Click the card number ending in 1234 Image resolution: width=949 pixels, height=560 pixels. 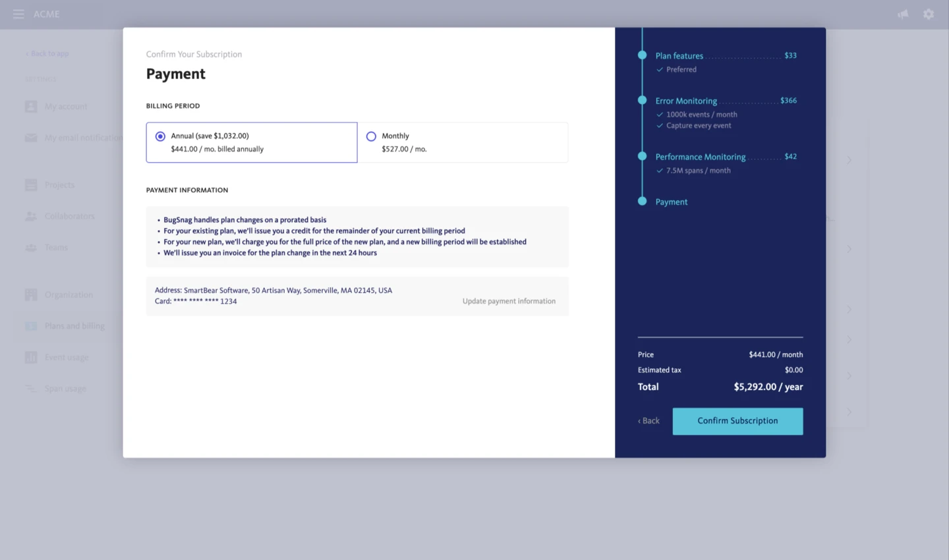(x=196, y=301)
